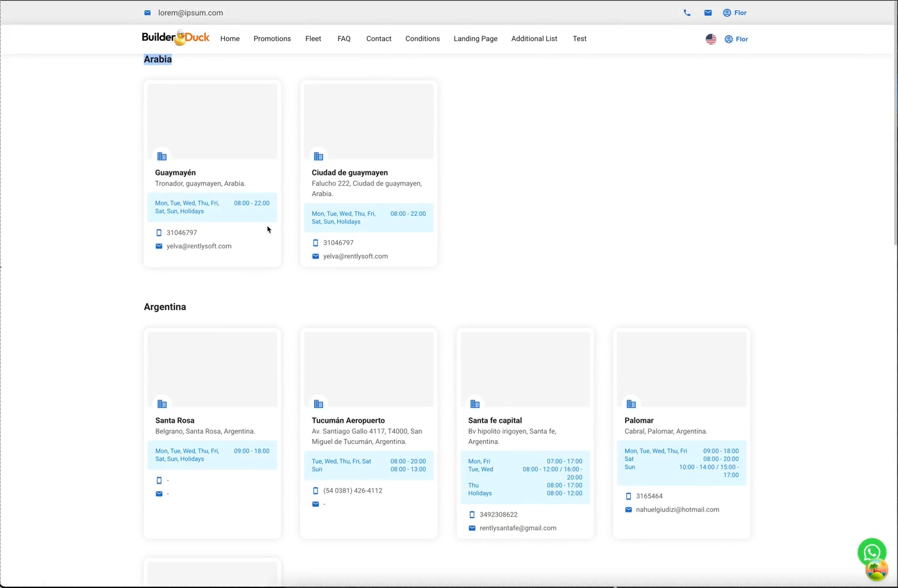The width and height of the screenshot is (898, 588).
Task: Open the US flag language selector
Action: tap(711, 39)
